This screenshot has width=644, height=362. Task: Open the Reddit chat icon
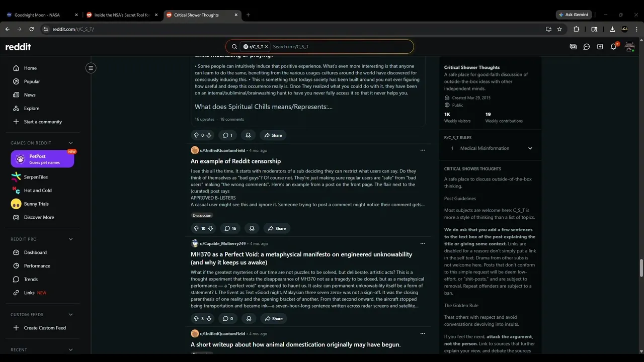587,47
